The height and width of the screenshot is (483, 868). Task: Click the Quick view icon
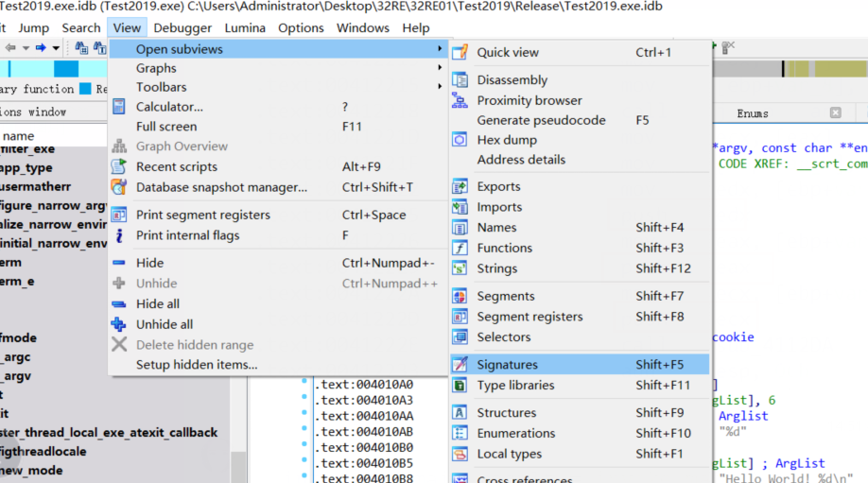tap(460, 52)
